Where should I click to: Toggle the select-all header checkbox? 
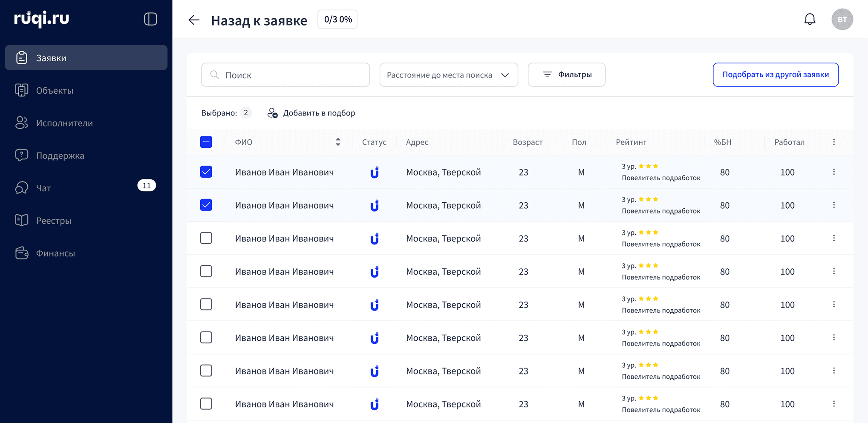point(206,142)
